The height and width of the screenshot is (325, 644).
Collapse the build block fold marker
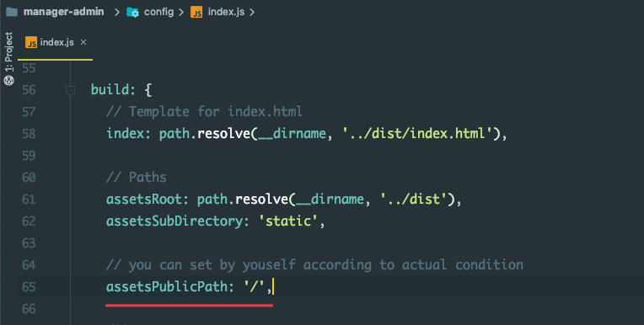coord(70,90)
